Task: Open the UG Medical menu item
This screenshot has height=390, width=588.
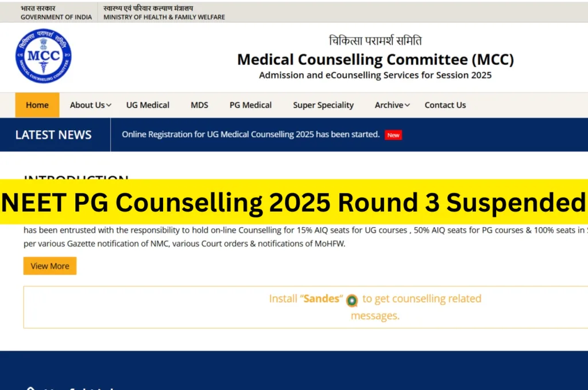Action: 148,105
